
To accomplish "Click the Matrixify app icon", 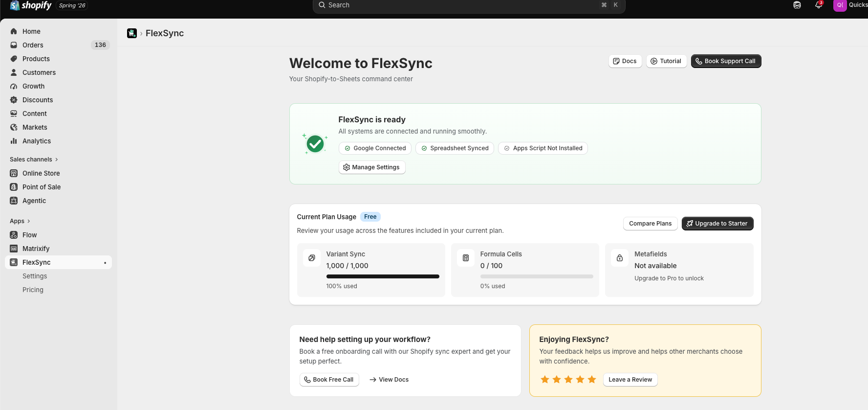I will [x=14, y=249].
